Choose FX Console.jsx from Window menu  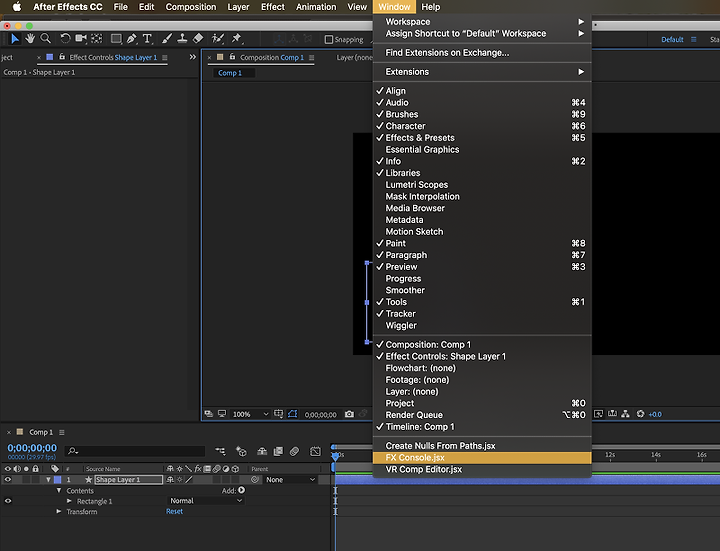point(482,457)
